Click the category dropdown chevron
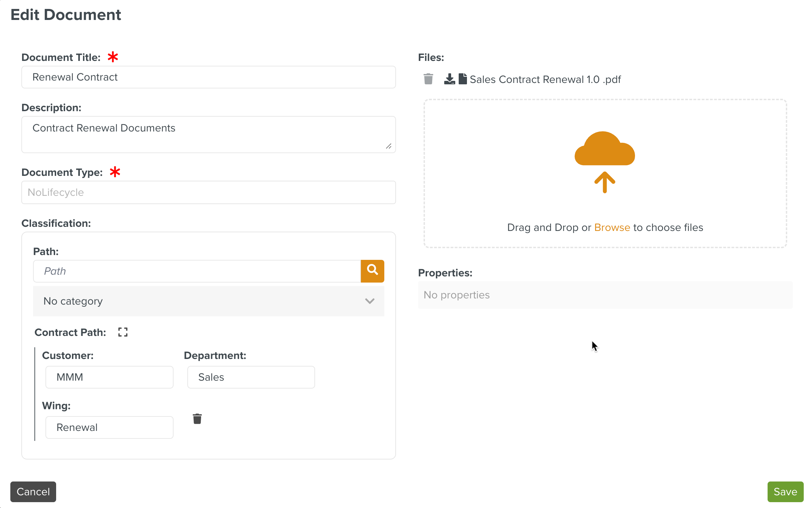 (x=369, y=301)
